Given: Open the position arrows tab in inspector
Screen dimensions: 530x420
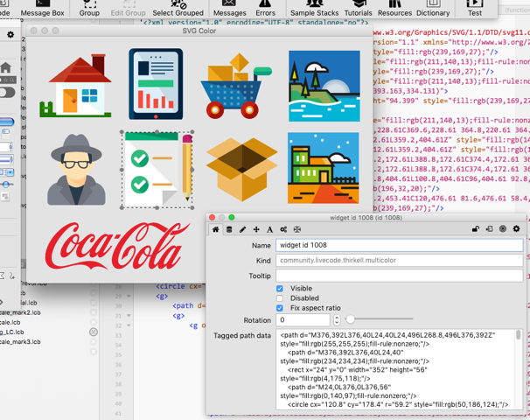Looking at the screenshot, I should point(256,229).
